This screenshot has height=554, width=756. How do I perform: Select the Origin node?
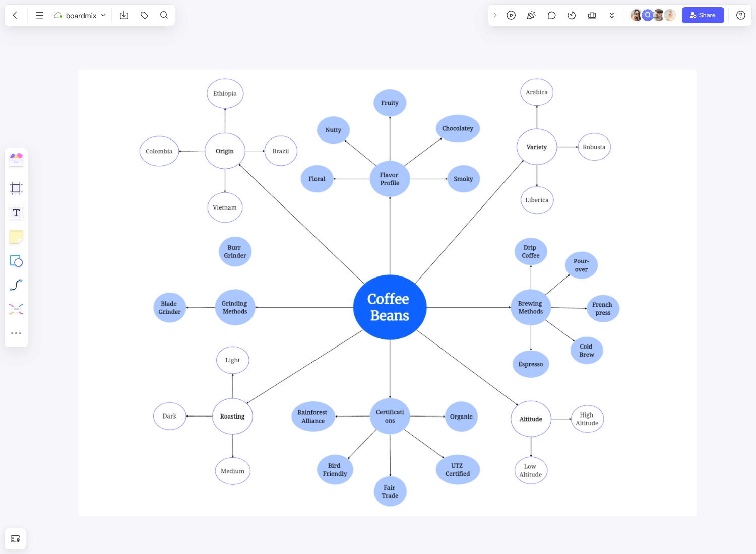click(225, 151)
